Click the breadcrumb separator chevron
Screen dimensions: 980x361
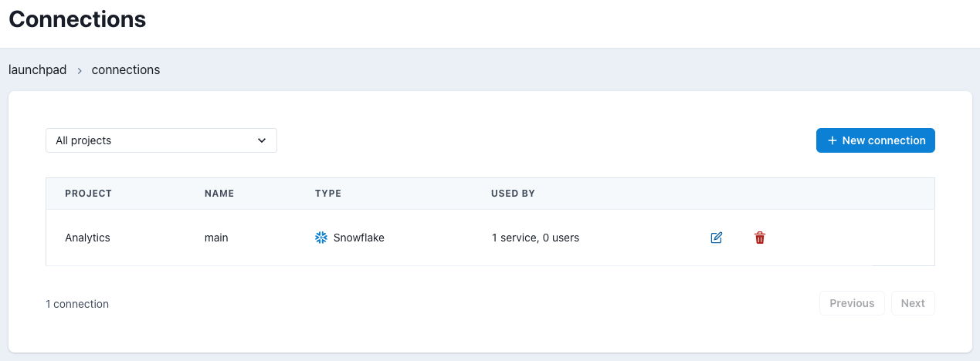80,70
